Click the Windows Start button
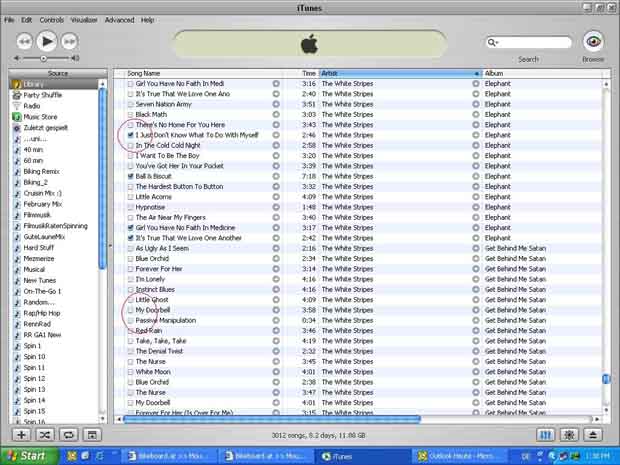 click(28, 456)
